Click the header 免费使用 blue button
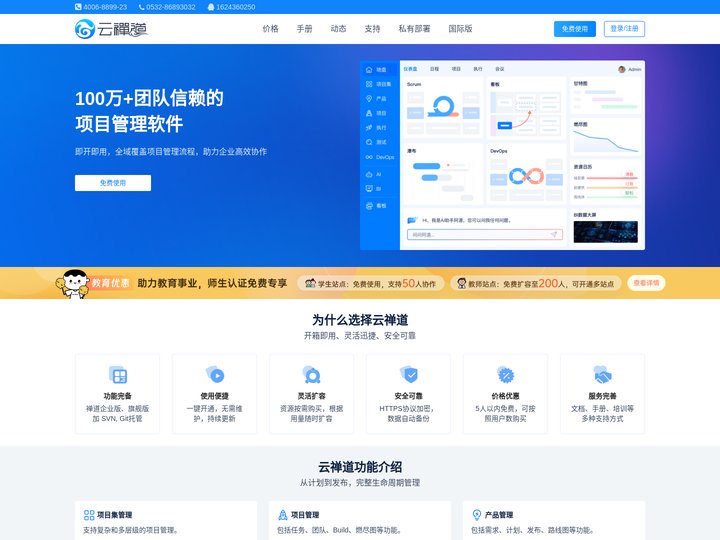Image resolution: width=720 pixels, height=540 pixels. point(575,28)
